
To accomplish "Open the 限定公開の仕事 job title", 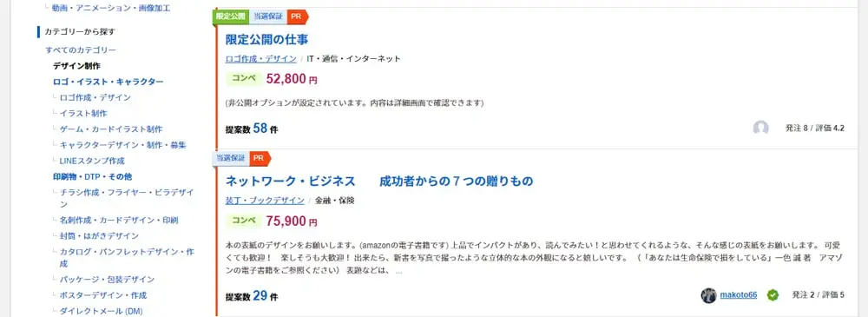I will pos(266,40).
